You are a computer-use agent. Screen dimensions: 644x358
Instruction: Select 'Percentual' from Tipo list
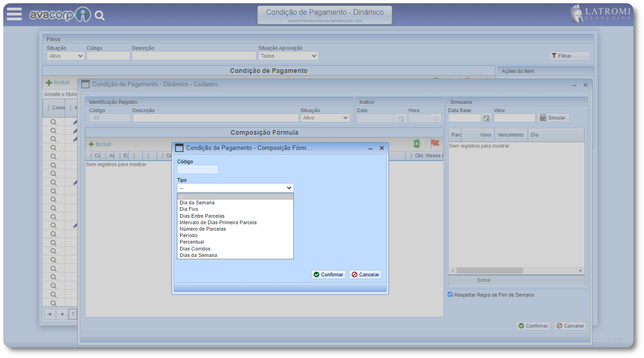(192, 242)
